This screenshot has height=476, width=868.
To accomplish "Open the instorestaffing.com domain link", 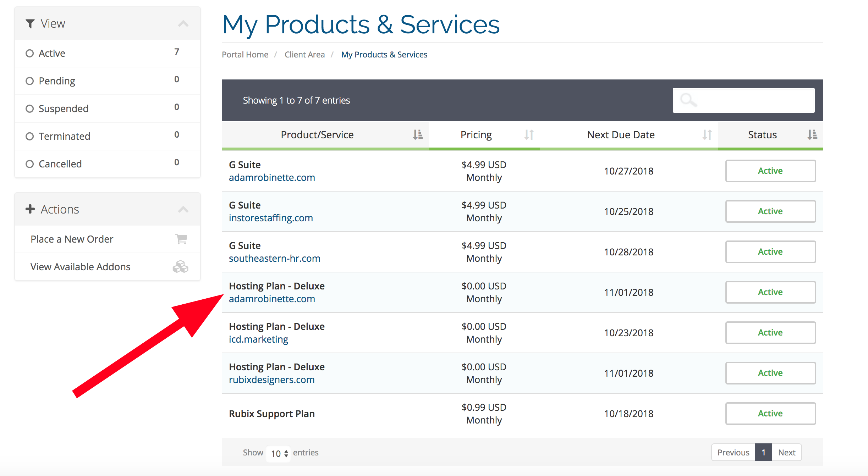I will [271, 218].
